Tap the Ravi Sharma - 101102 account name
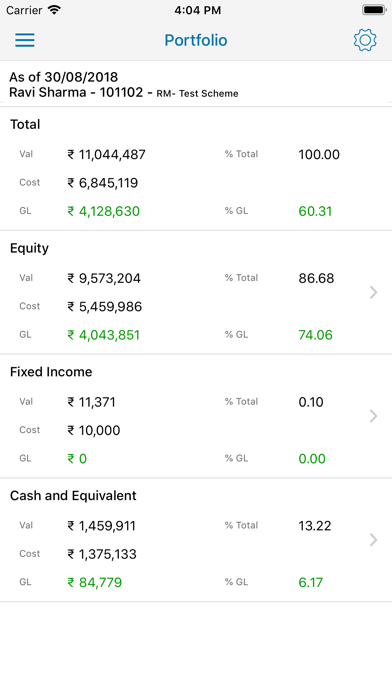Screen dimensions: 392x696 coord(76,92)
